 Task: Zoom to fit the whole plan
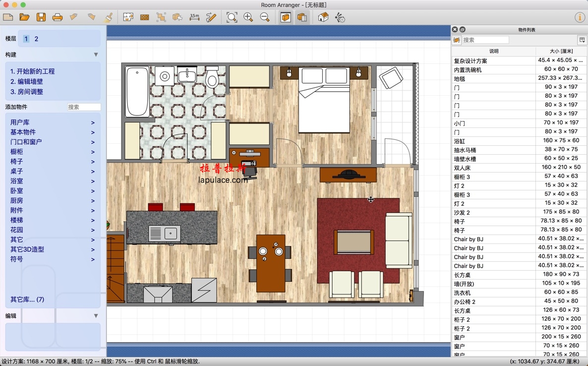click(x=232, y=17)
